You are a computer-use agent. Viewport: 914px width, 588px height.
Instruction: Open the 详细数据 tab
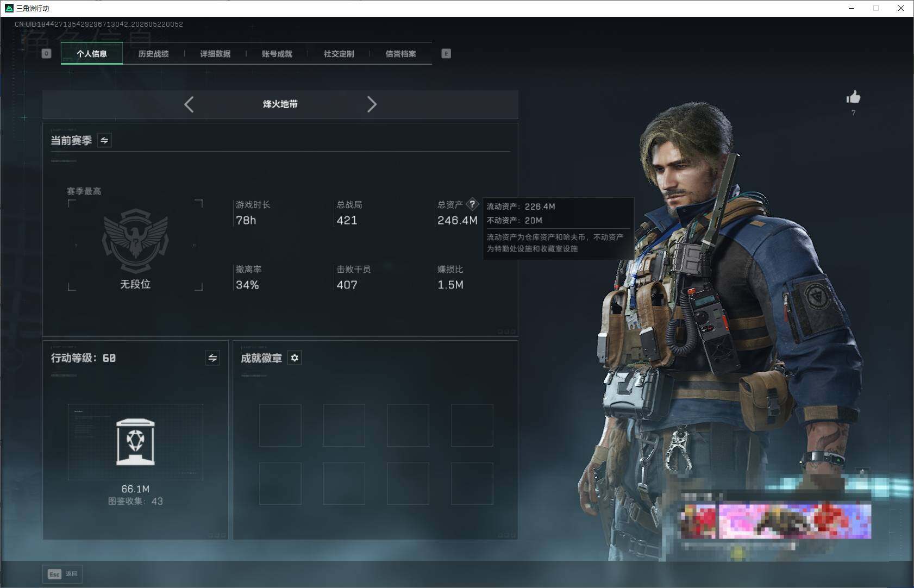tap(215, 54)
